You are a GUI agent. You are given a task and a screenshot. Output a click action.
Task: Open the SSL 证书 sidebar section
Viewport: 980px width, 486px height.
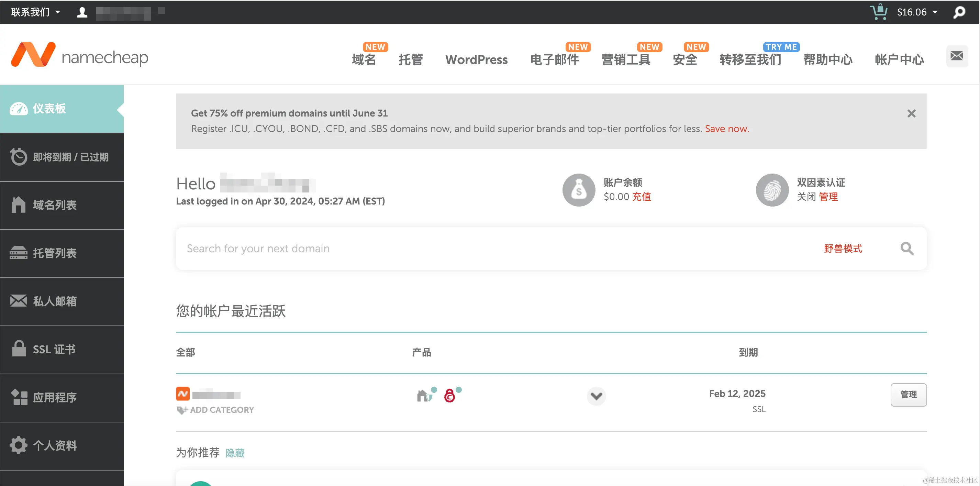53,349
